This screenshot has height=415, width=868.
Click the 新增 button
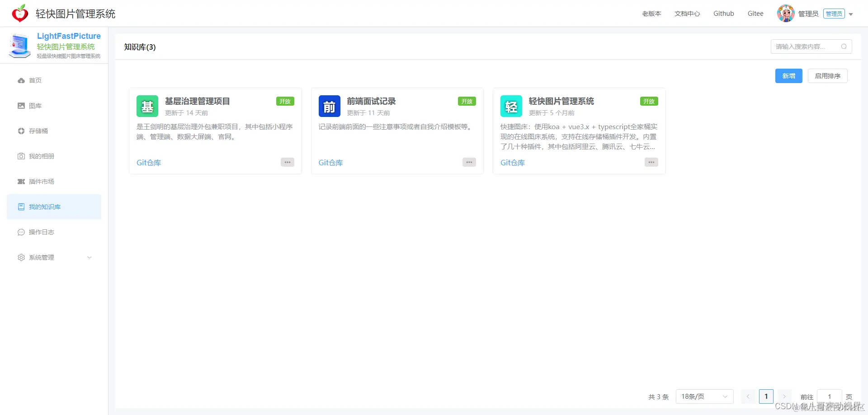point(788,75)
